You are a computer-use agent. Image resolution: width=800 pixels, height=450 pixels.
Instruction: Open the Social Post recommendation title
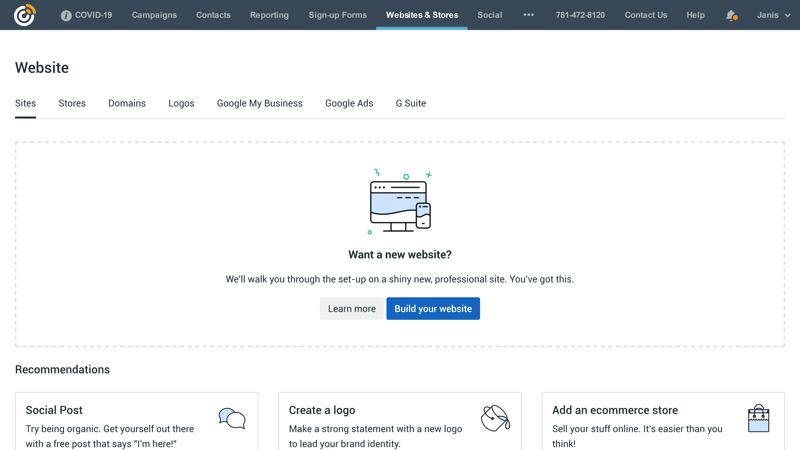(x=54, y=410)
